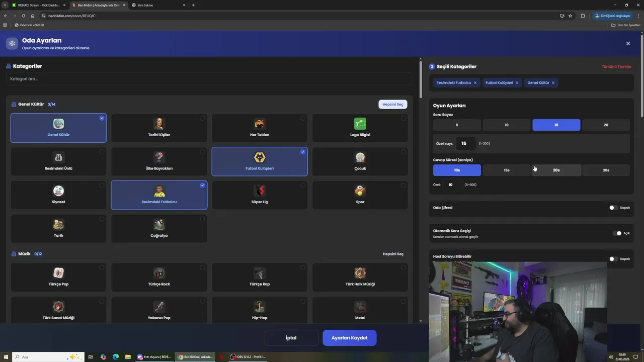644x362 pixels.
Task: Pick the Süper Lig category icon
Action: 260,191
